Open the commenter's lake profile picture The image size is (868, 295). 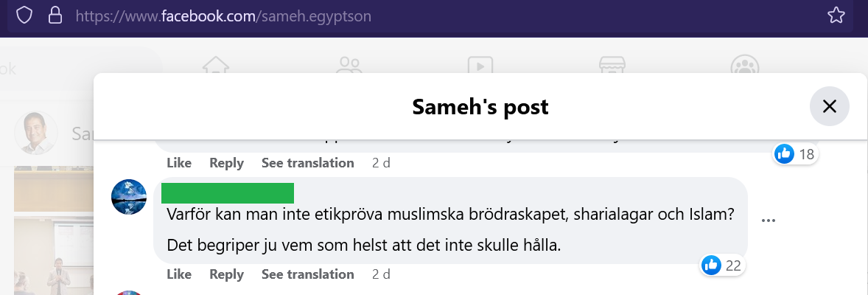click(x=128, y=197)
